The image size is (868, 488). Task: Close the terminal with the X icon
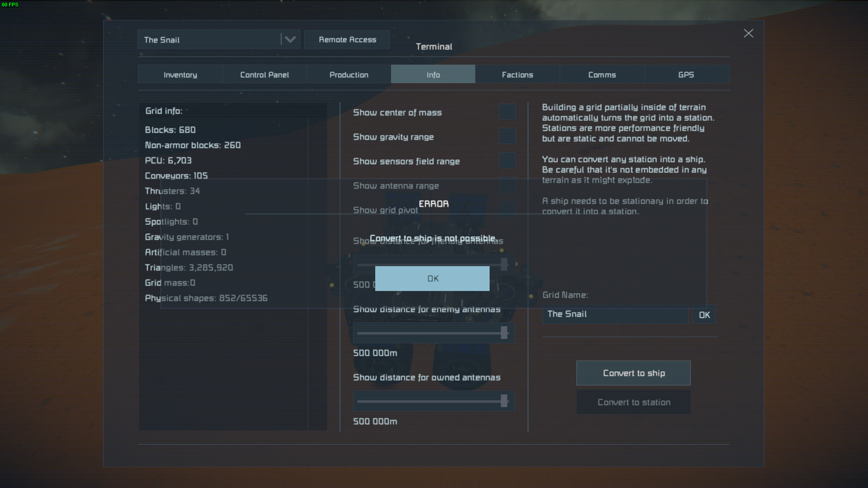point(748,33)
